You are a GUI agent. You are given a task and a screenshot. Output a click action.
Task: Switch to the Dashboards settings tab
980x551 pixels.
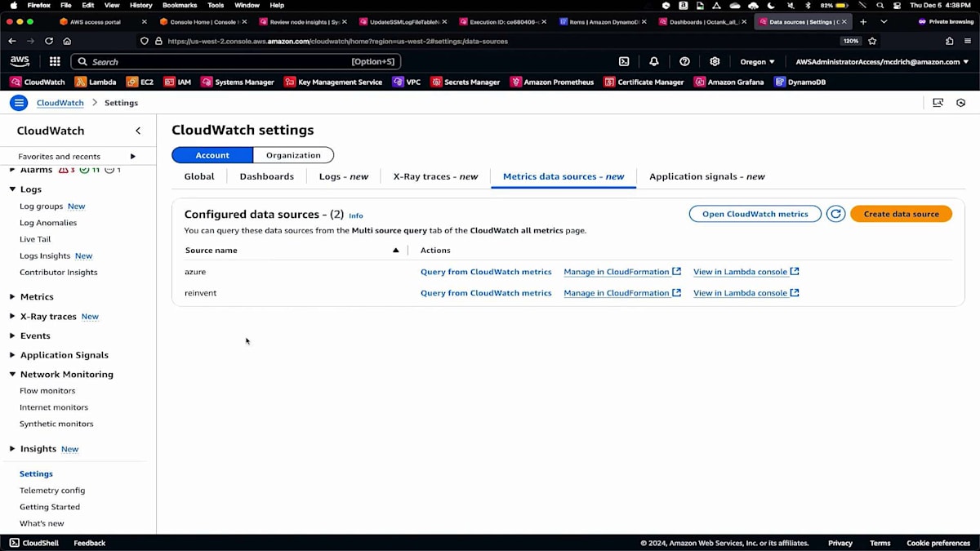(266, 176)
